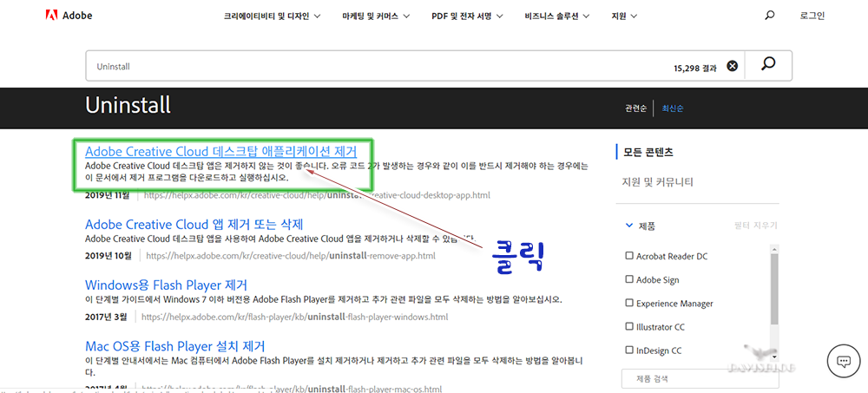Click the scroll down arrow in product list
The height and width of the screenshot is (393, 868).
(774, 357)
